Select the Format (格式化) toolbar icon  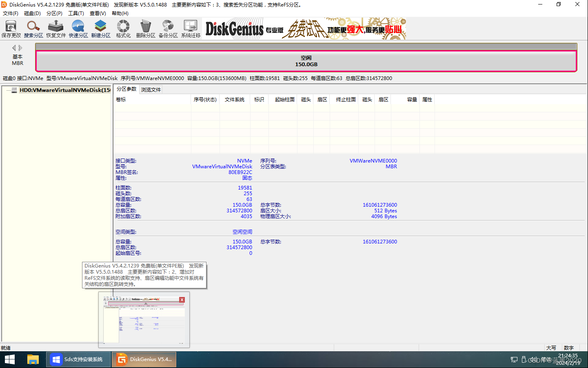tap(123, 29)
